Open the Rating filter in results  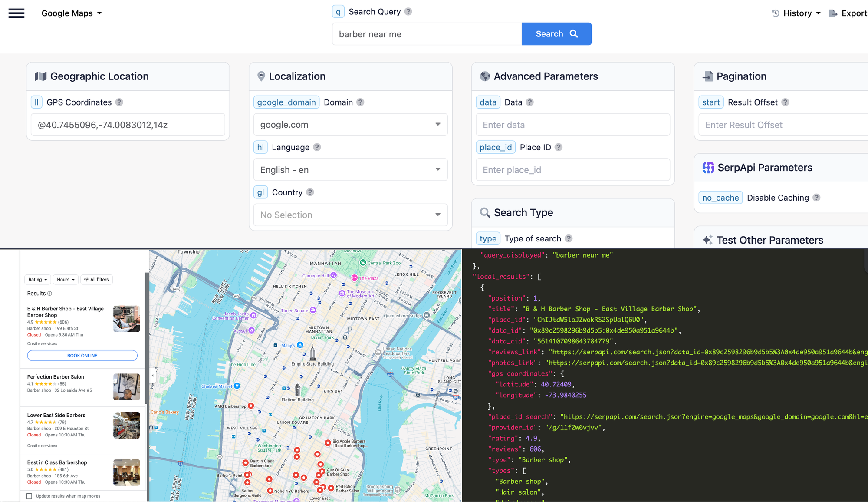point(38,280)
